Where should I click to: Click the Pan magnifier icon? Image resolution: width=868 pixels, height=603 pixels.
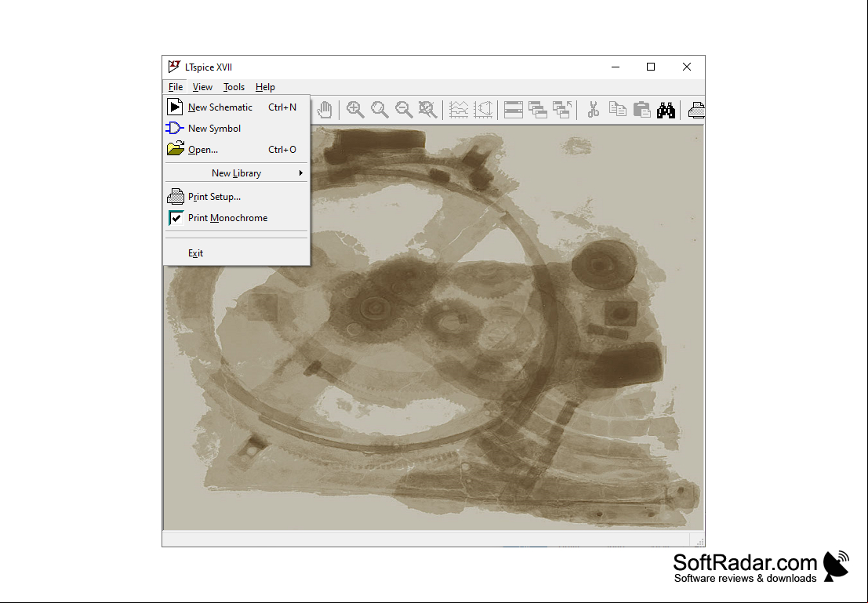pos(380,110)
